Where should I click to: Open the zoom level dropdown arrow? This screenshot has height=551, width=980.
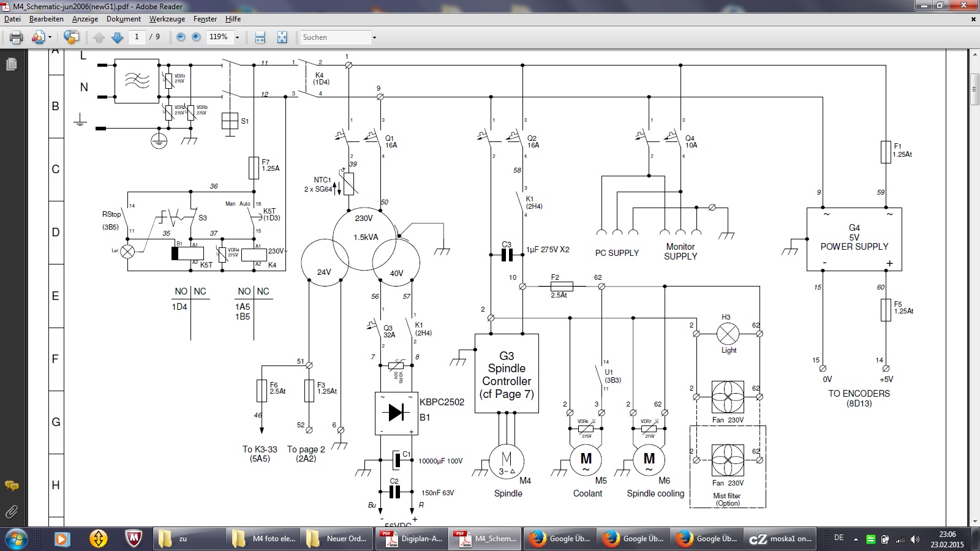coord(237,37)
